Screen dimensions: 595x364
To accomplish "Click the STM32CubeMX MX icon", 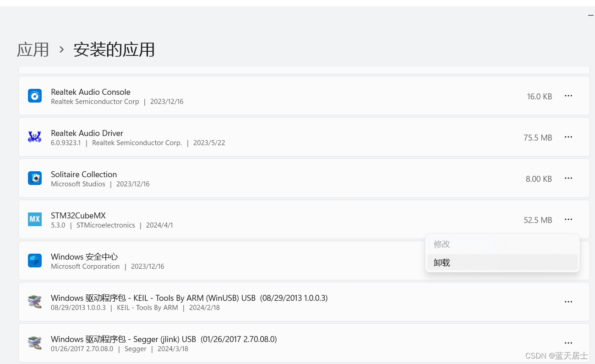I will point(35,219).
